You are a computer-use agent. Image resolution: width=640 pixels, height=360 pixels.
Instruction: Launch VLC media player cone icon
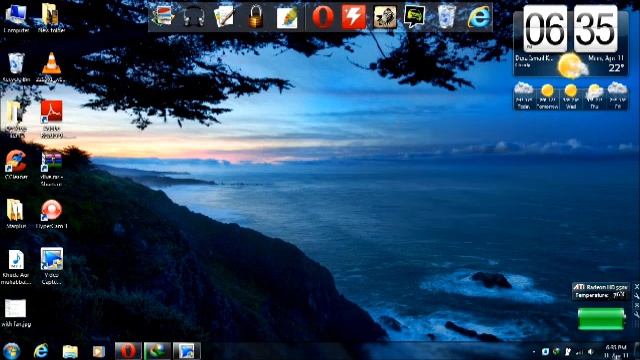(x=51, y=67)
